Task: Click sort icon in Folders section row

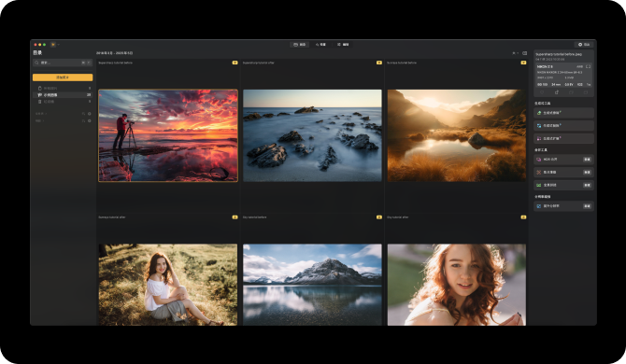Action: (x=83, y=114)
